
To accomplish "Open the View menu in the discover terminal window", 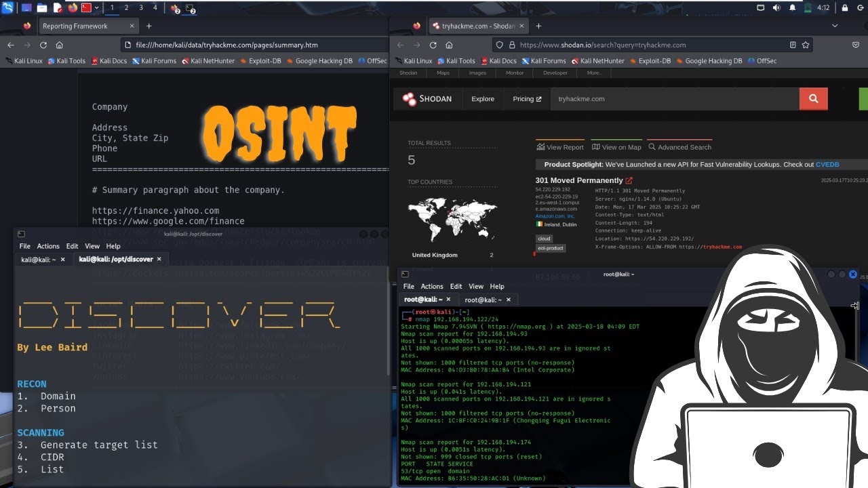I will pyautogui.click(x=92, y=246).
